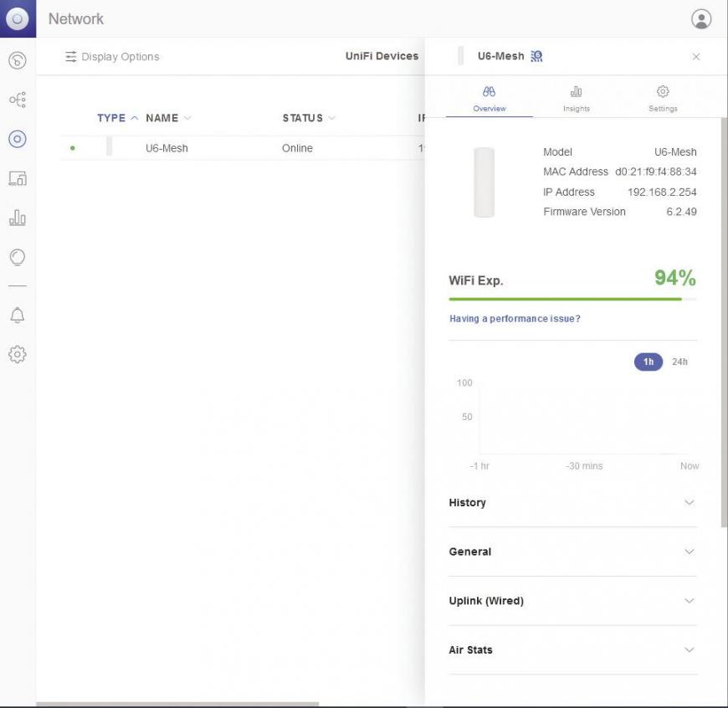Open the Notifications bell icon
The height and width of the screenshot is (708, 728).
(18, 316)
